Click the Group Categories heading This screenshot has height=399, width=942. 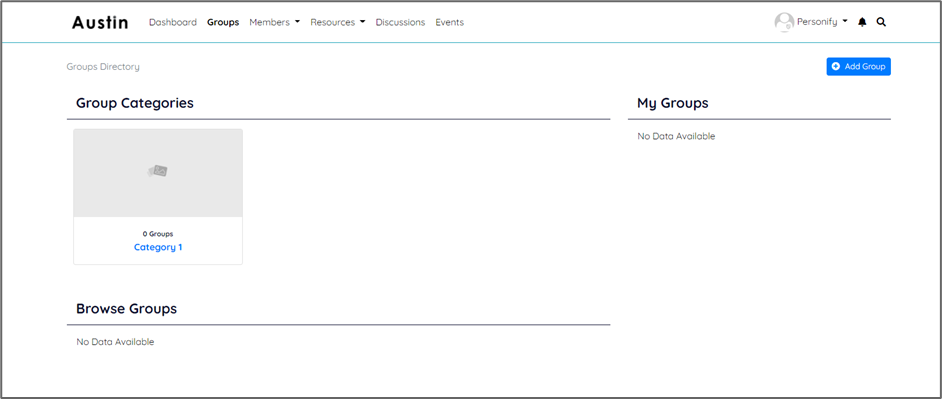click(135, 103)
